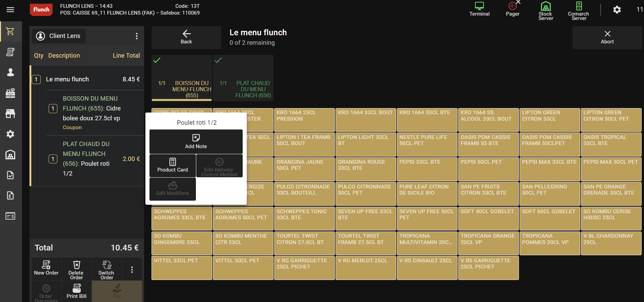Image resolution: width=644 pixels, height=302 pixels.
Task: Choose KRO 1664 33CL BOUT
Action: [x=366, y=120]
